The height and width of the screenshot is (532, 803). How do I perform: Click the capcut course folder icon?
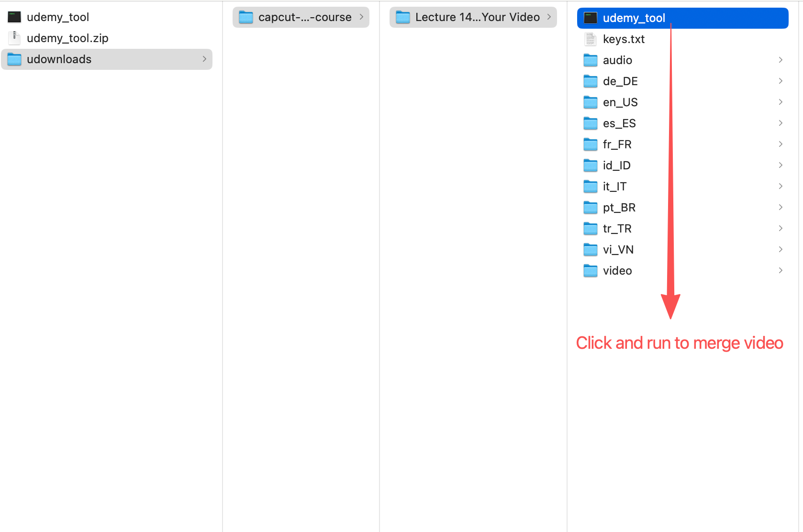click(x=246, y=17)
